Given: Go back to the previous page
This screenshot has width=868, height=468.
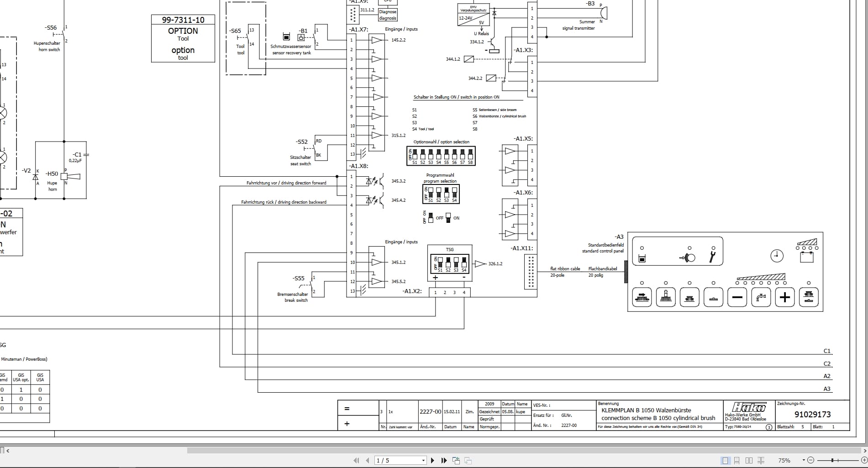Looking at the screenshot, I should (x=368, y=460).
